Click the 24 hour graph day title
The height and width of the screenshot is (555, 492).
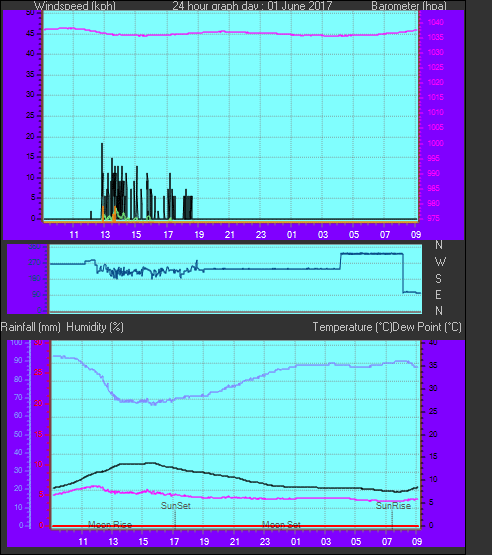(x=252, y=6)
